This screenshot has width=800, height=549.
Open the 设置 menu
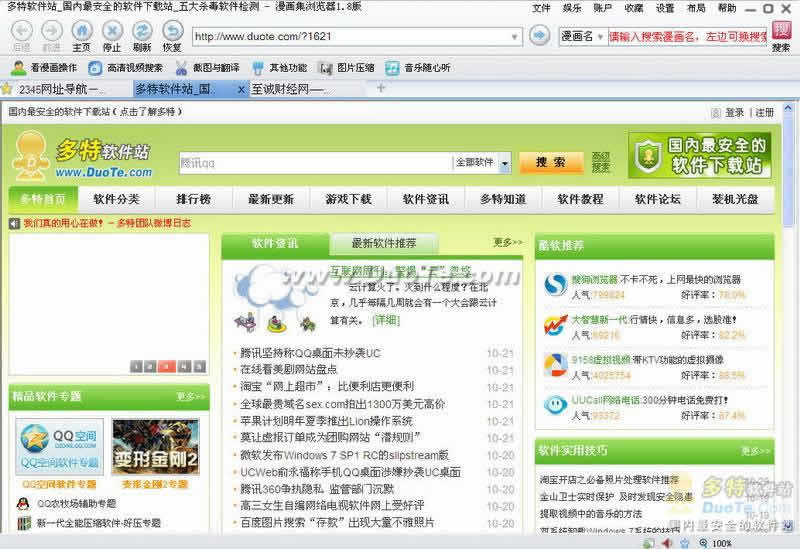click(665, 8)
